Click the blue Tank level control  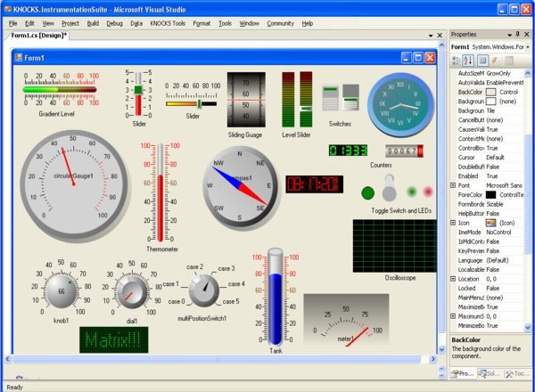point(275,298)
